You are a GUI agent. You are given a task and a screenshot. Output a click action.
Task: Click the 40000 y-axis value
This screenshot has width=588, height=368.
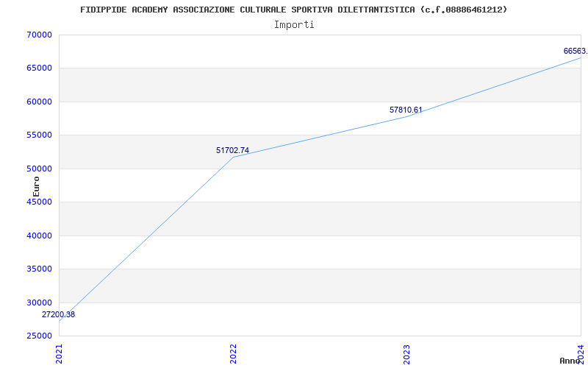pyautogui.click(x=39, y=236)
